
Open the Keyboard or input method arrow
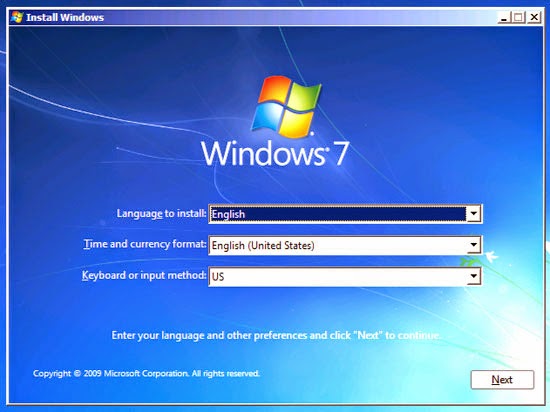(x=473, y=276)
